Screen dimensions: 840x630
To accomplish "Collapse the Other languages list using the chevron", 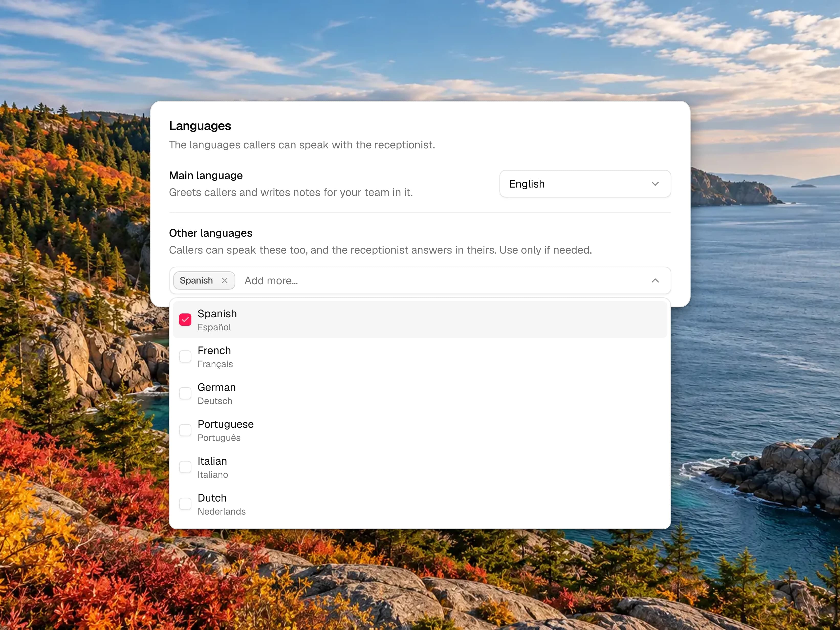I will click(x=655, y=281).
